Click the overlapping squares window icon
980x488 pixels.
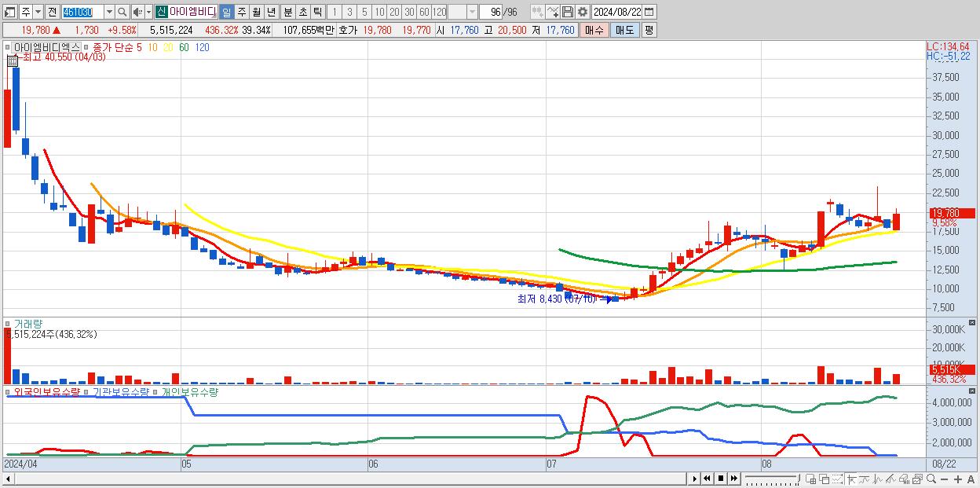pos(825,479)
